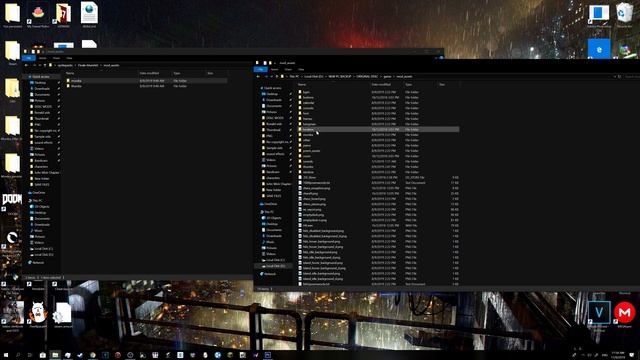Image resolution: width=640 pixels, height=360 pixels.
Task: Select Sample vids in back window sidebar
Action: (x=42, y=136)
